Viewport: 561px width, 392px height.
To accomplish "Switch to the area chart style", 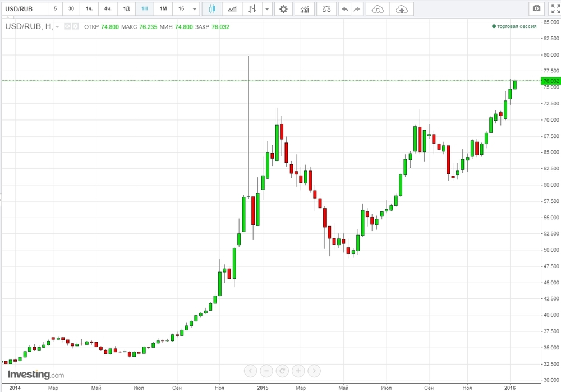I will (x=232, y=9).
